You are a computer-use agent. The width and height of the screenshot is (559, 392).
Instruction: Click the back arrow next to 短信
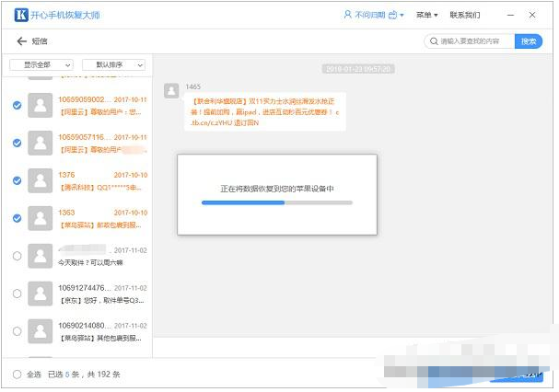point(21,41)
